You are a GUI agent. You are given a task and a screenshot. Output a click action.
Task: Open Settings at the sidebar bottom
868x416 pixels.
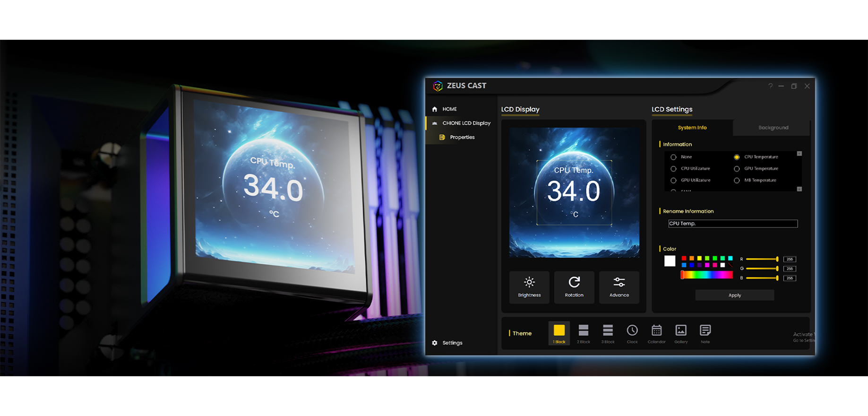(447, 343)
